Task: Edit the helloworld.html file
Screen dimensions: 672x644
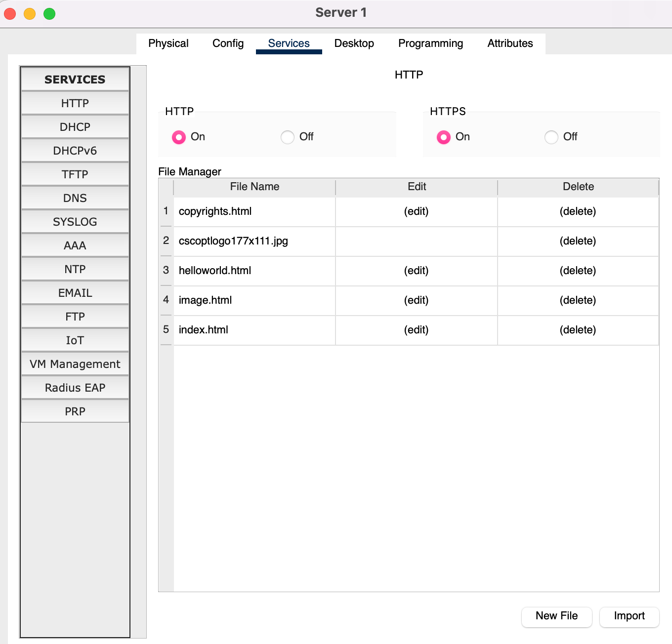Action: 417,271
